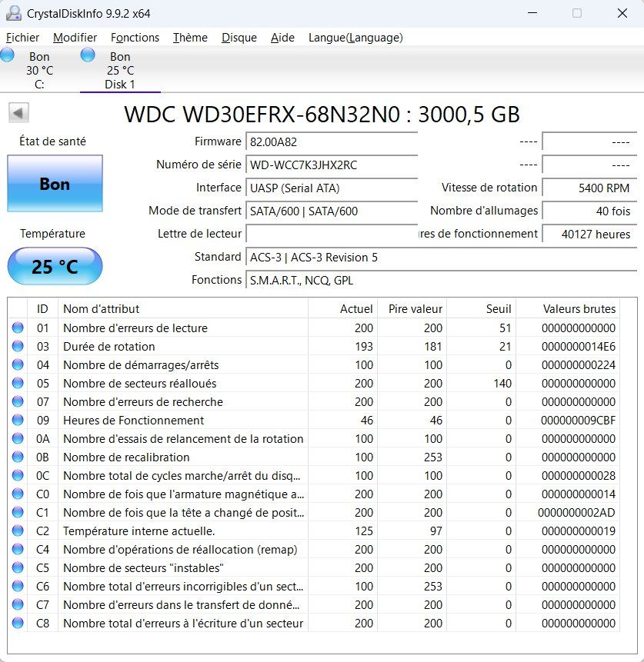Click status orb for attribute 04
Screen dimensions: 644x662
tap(18, 364)
